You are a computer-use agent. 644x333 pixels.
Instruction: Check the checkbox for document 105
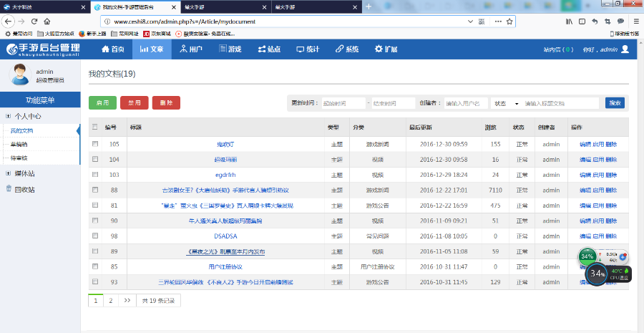[x=95, y=144]
